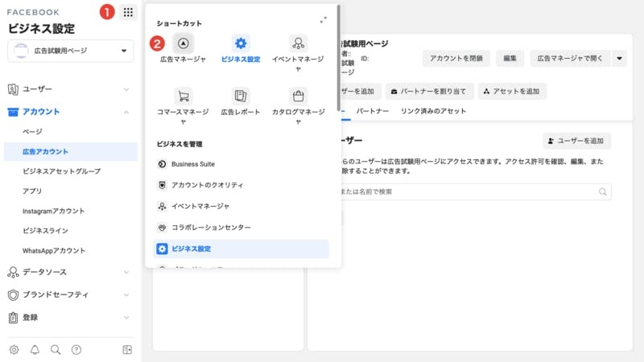Select Instagramアカウント in sidebar

53,211
